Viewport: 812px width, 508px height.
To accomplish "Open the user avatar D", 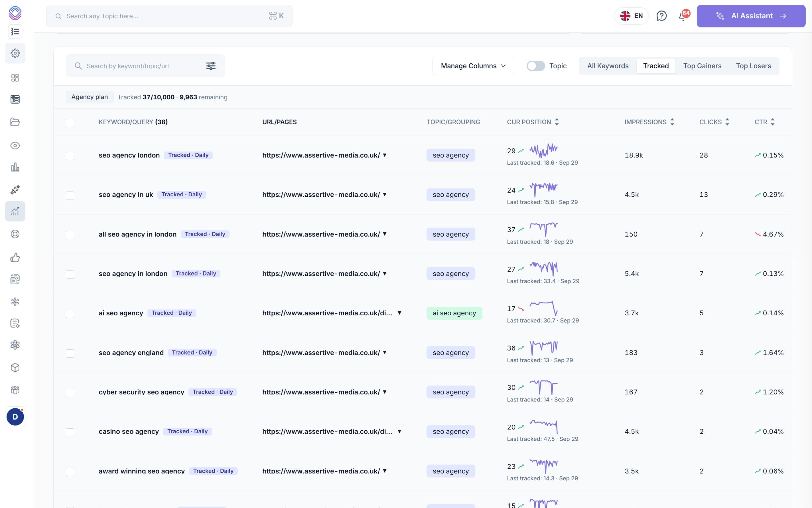I will click(15, 417).
